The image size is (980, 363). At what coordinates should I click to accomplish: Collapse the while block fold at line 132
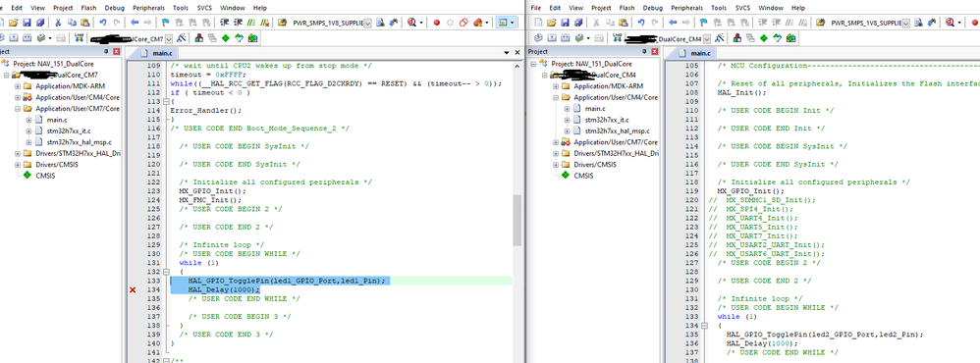coord(165,273)
